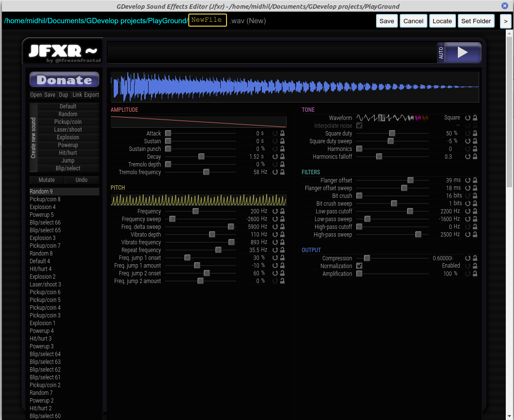This screenshot has height=420, width=514.
Task: Reset the Decay parameter using its reset icon
Action: pos(274,156)
